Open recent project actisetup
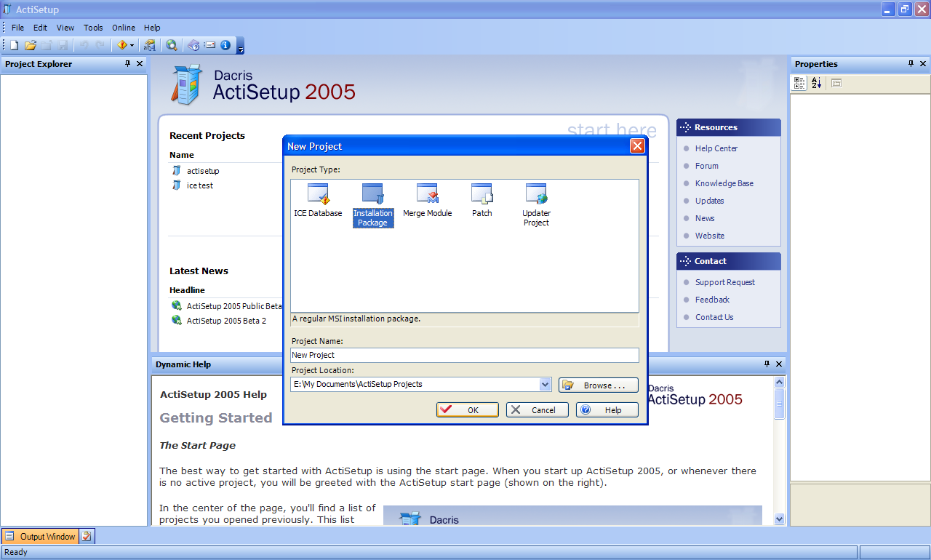 tap(203, 171)
